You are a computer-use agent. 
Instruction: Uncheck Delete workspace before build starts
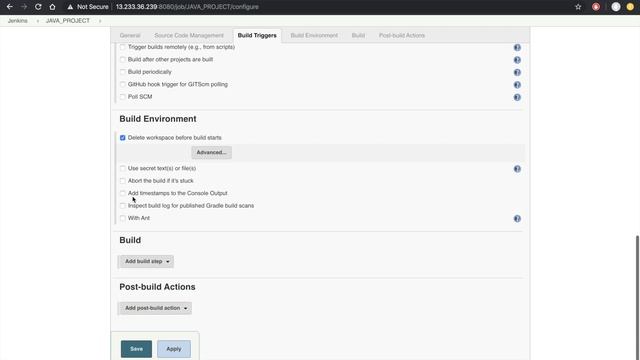coord(122,138)
